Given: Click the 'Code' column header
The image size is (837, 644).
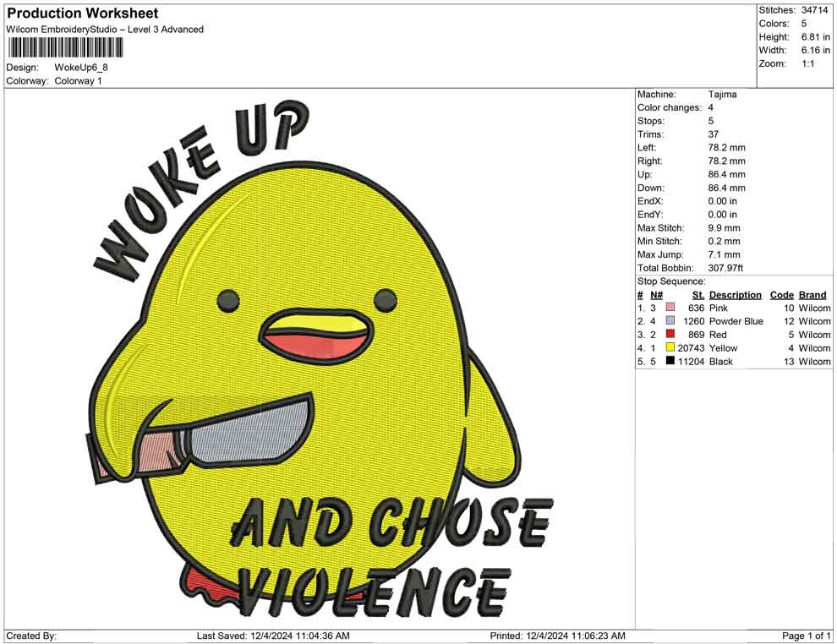Looking at the screenshot, I should tap(781, 294).
